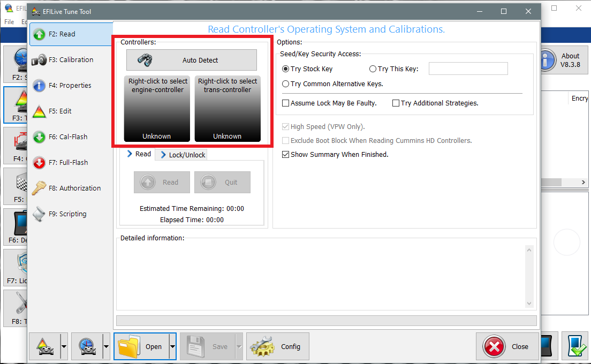Click the Auto Detect binoculars button

coord(191,60)
